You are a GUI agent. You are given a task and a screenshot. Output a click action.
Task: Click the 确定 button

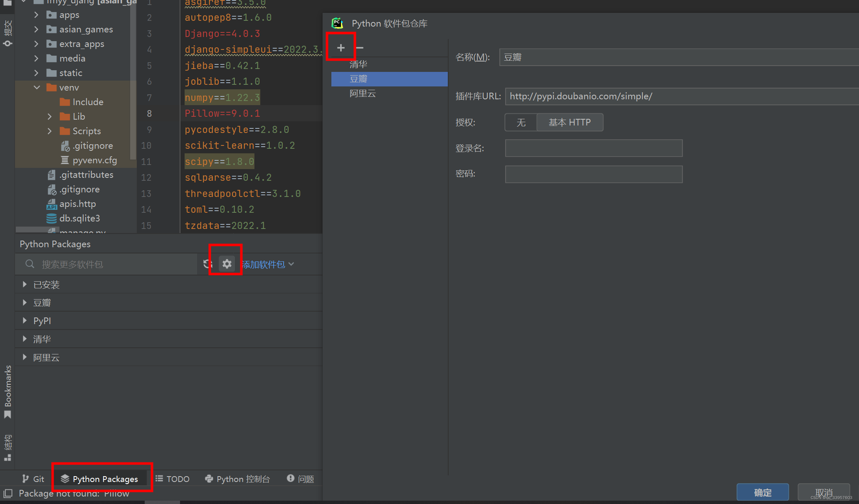point(762,492)
